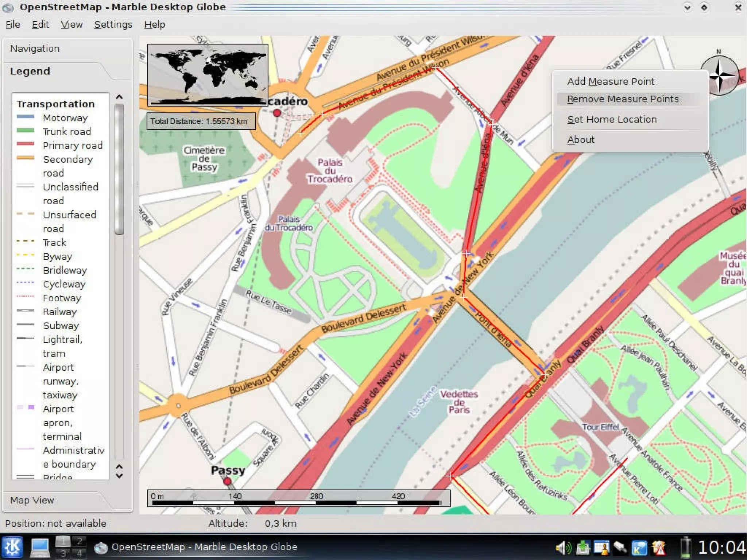Expand the Navigation panel
This screenshot has width=747, height=560.
(x=35, y=49)
